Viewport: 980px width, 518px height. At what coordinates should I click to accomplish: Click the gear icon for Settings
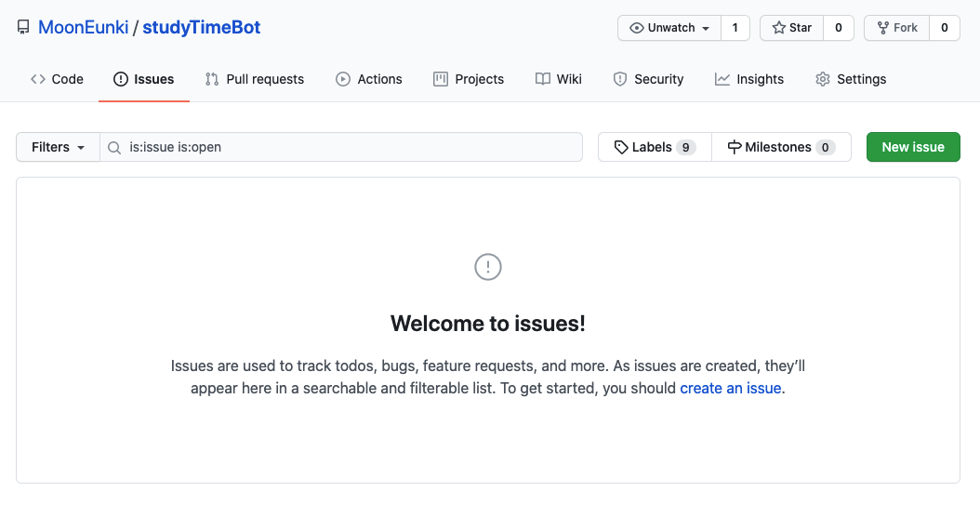[823, 79]
